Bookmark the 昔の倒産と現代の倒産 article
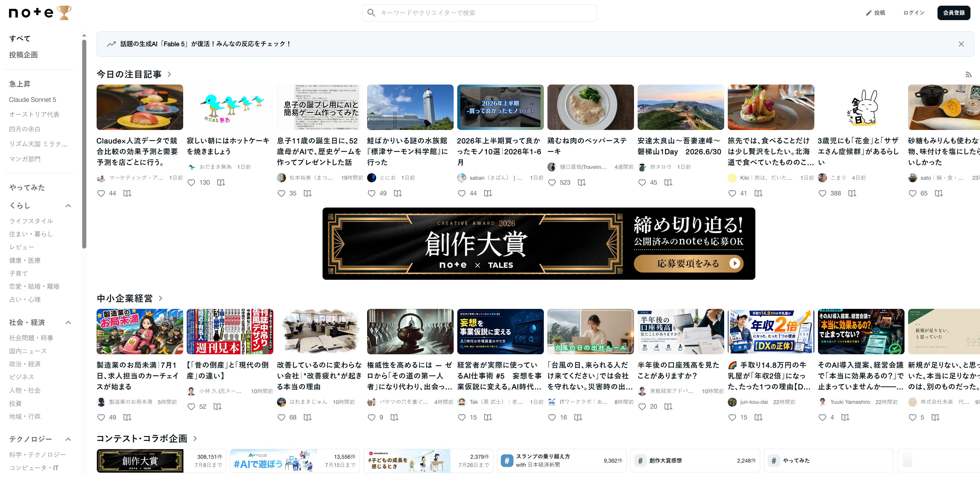This screenshot has width=980, height=477. pyautogui.click(x=217, y=407)
